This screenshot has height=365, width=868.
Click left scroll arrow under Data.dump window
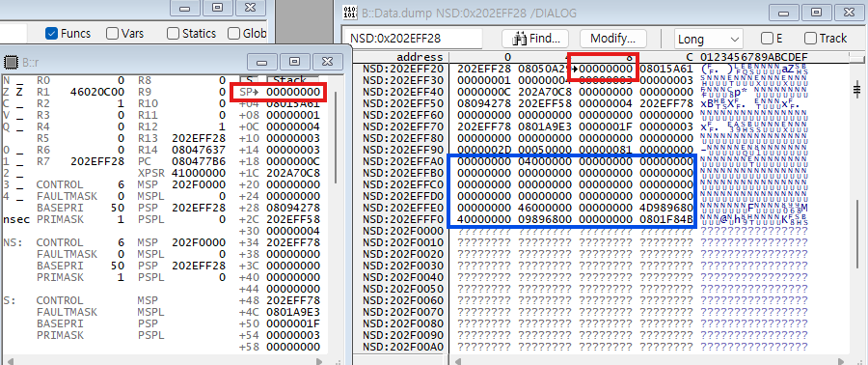click(459, 361)
